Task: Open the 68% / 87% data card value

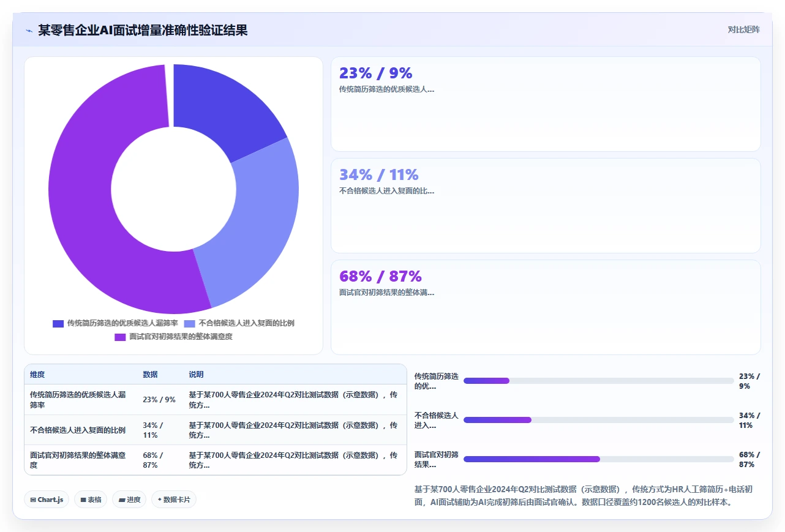Action: click(x=380, y=277)
